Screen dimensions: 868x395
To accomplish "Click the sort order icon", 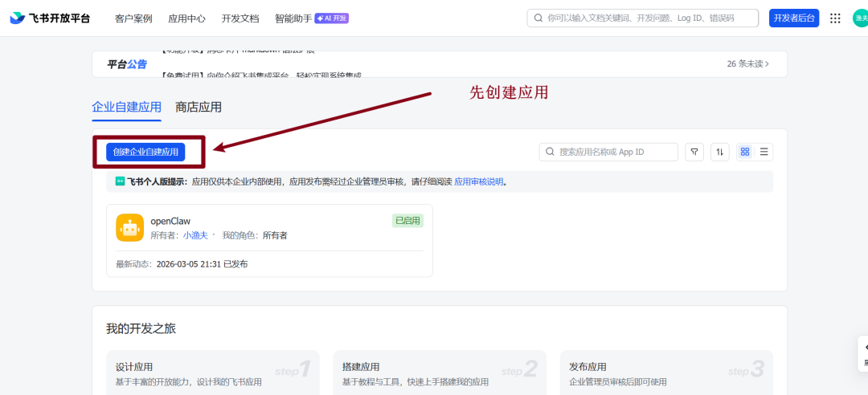I will (720, 152).
